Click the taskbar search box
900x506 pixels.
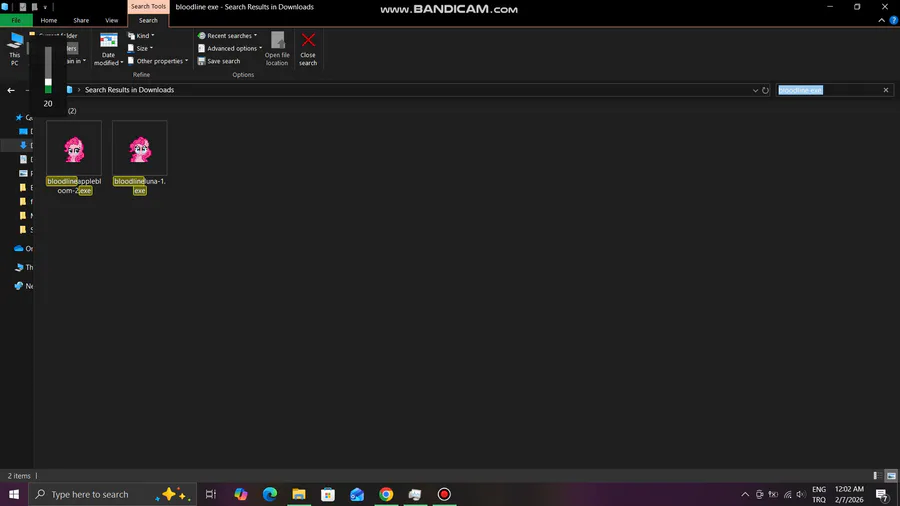tap(112, 494)
